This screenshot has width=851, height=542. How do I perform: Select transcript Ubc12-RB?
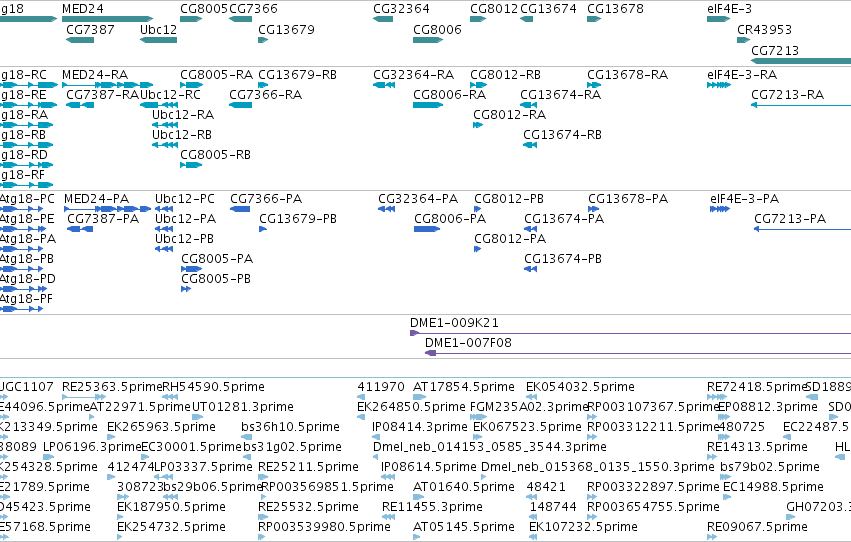pyautogui.click(x=164, y=145)
